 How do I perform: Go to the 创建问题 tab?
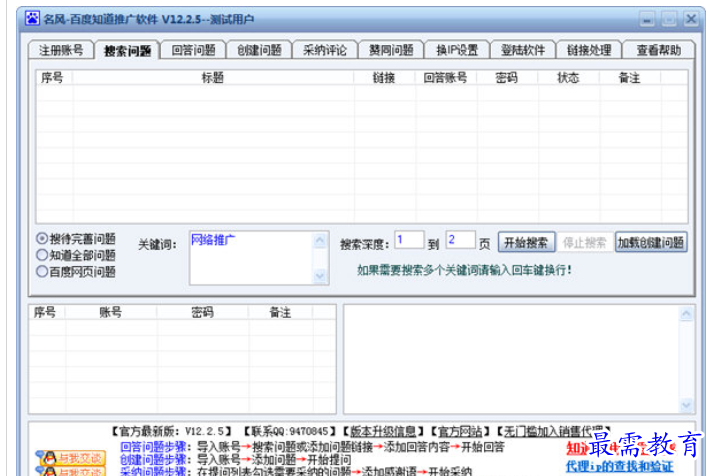[259, 50]
